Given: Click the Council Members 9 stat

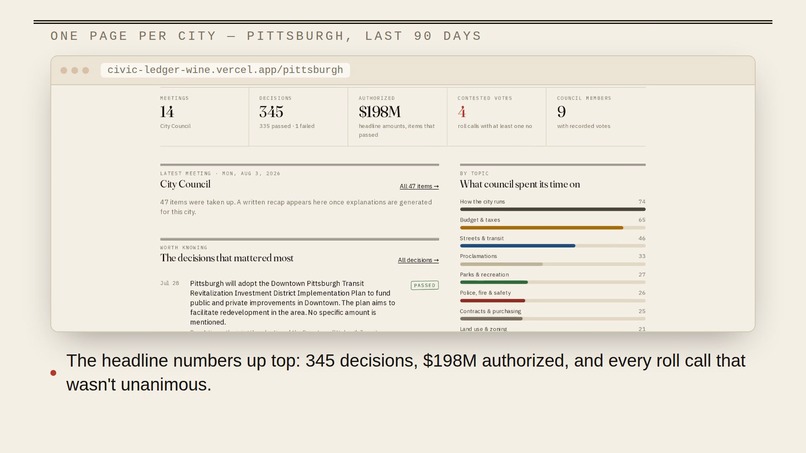Looking at the screenshot, I should coord(596,117).
